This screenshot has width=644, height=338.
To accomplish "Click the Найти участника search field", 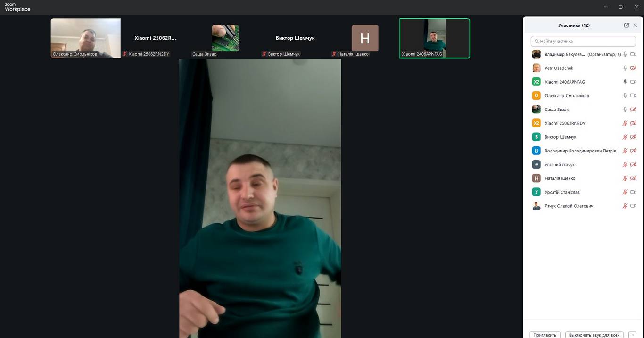I will 583,42.
